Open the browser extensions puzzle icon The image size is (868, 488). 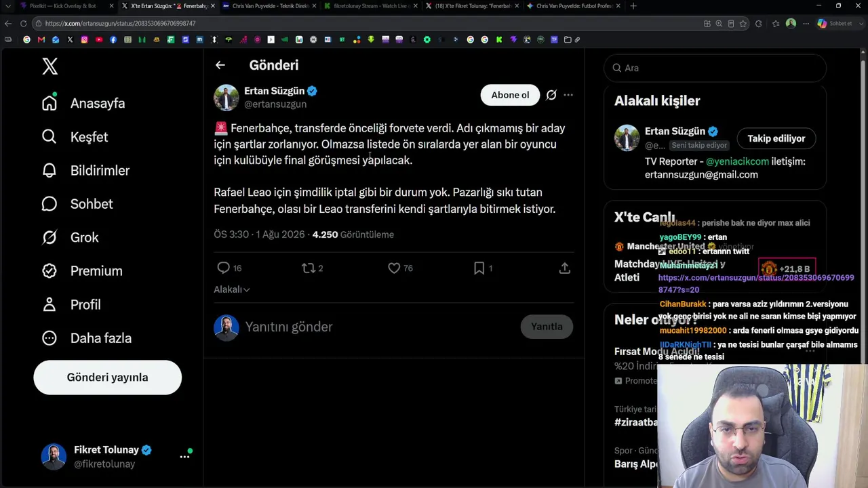pyautogui.click(x=758, y=24)
